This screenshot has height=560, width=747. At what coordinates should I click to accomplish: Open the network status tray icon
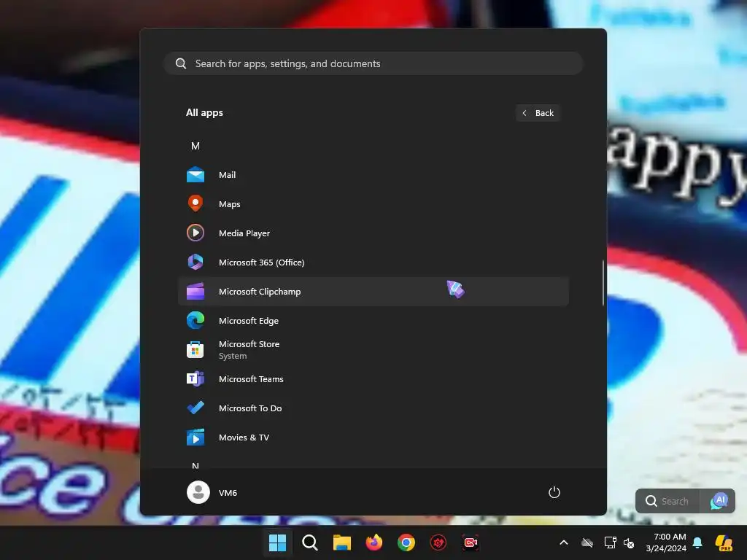pyautogui.click(x=610, y=542)
